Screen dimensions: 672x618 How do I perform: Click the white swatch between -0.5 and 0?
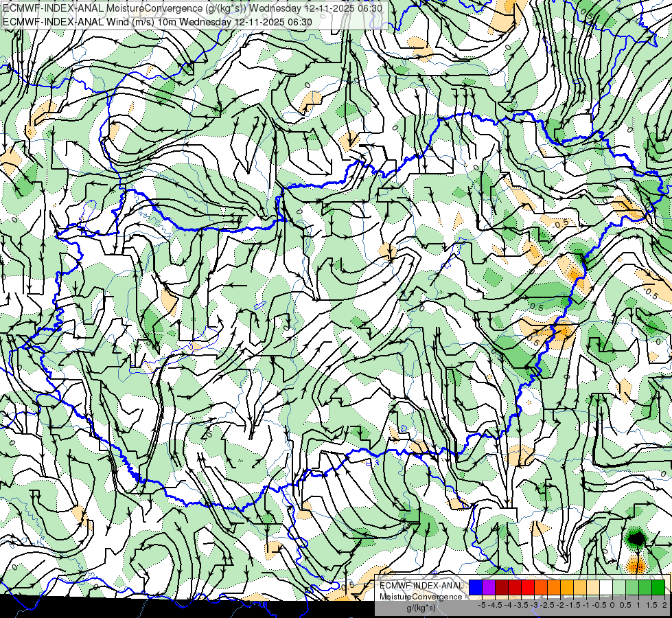[606, 588]
